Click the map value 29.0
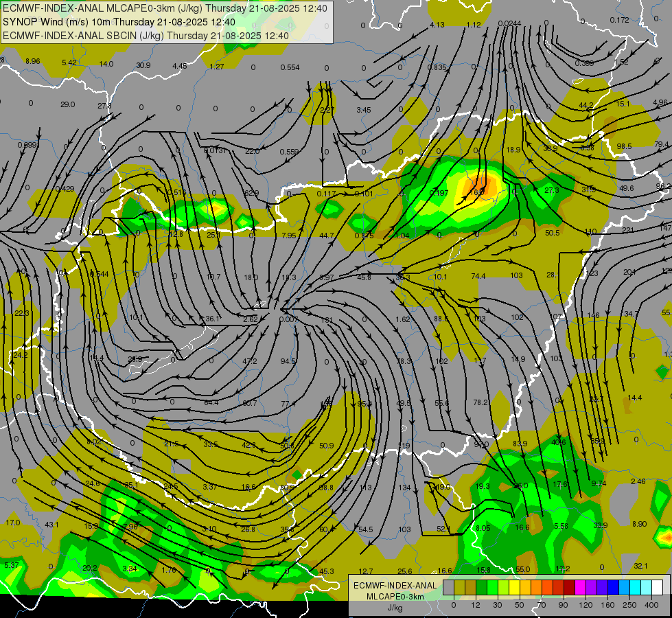 (x=68, y=104)
